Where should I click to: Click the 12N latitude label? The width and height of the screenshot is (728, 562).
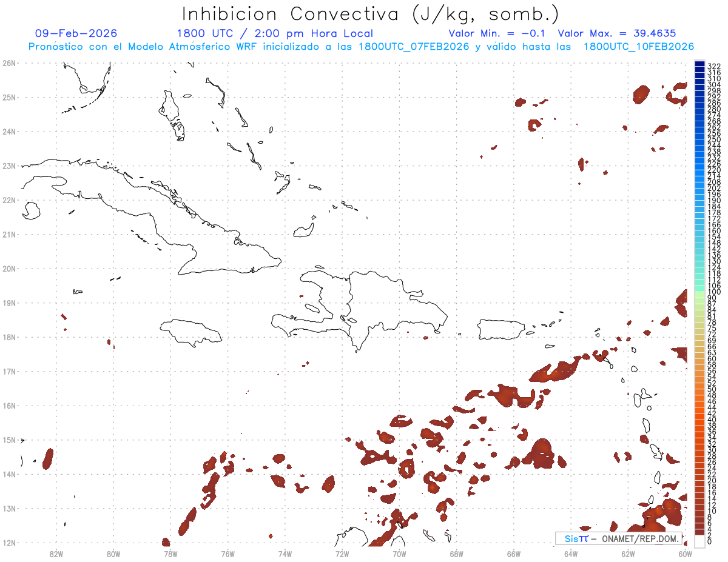coord(9,543)
